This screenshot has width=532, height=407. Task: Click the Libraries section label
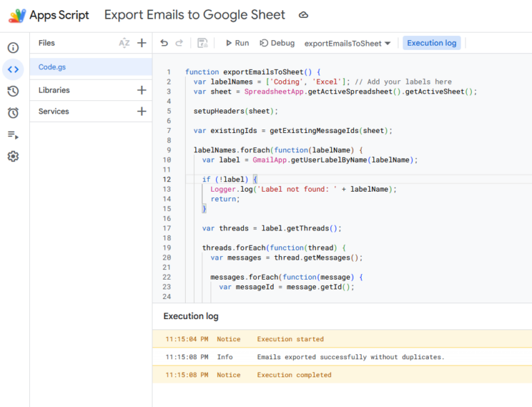point(54,90)
